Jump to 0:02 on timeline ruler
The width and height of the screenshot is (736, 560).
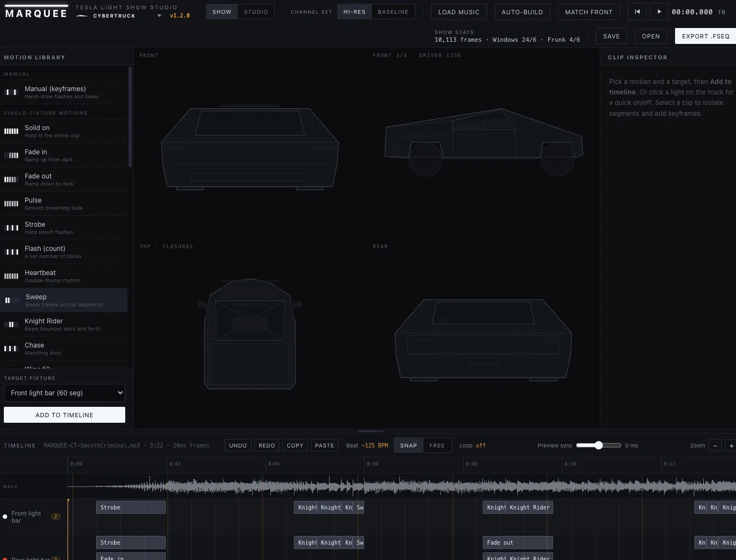click(175, 464)
